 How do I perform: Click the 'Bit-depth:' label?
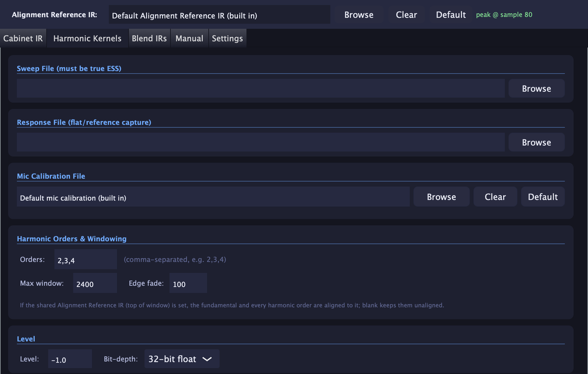pyautogui.click(x=121, y=359)
